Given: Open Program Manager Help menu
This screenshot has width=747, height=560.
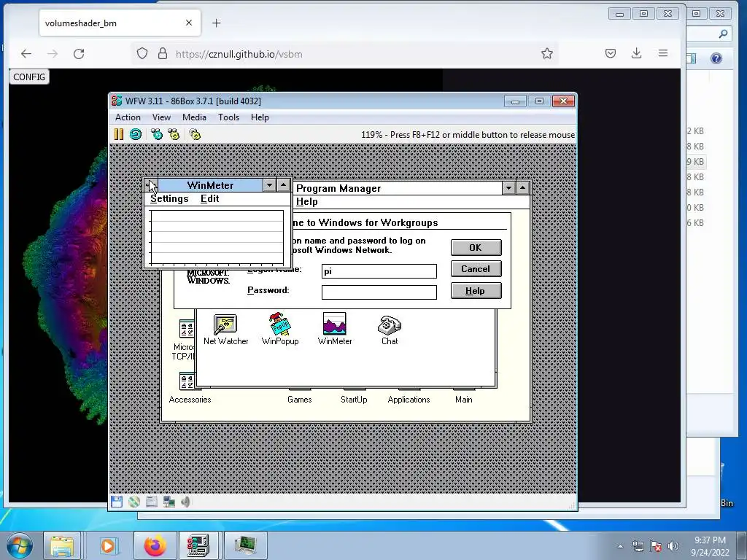Looking at the screenshot, I should click(x=307, y=201).
